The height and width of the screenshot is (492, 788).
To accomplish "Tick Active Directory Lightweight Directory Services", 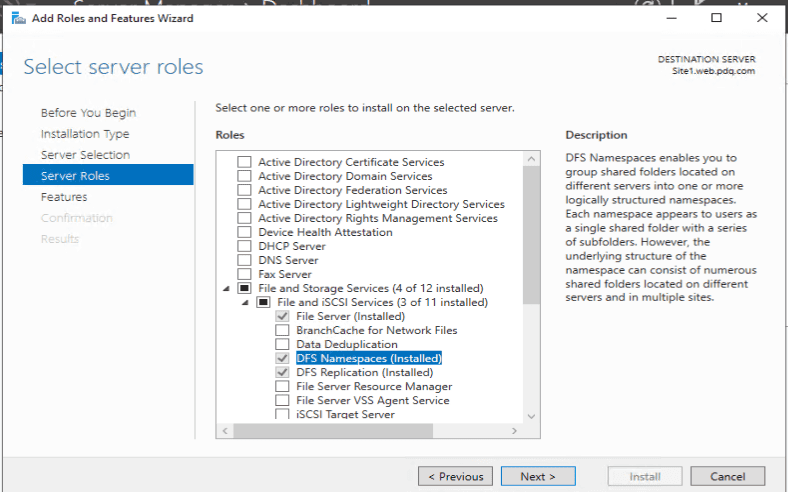I will [x=244, y=204].
